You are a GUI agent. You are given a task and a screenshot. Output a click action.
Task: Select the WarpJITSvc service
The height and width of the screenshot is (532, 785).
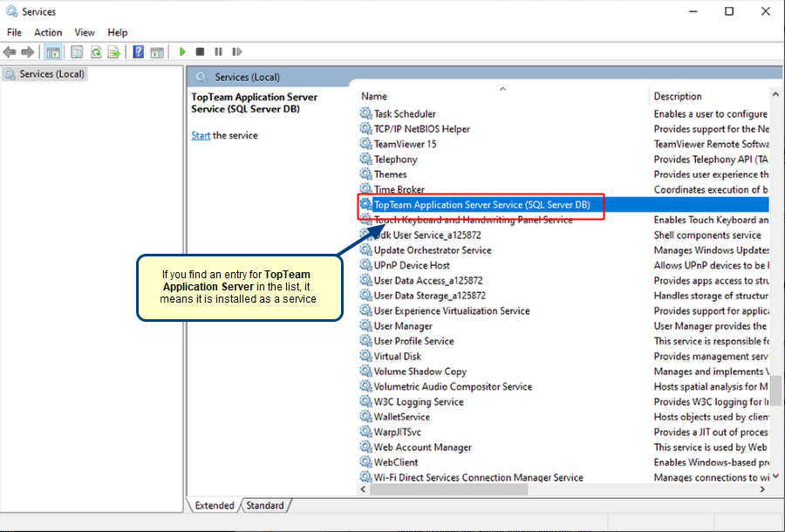tap(397, 432)
